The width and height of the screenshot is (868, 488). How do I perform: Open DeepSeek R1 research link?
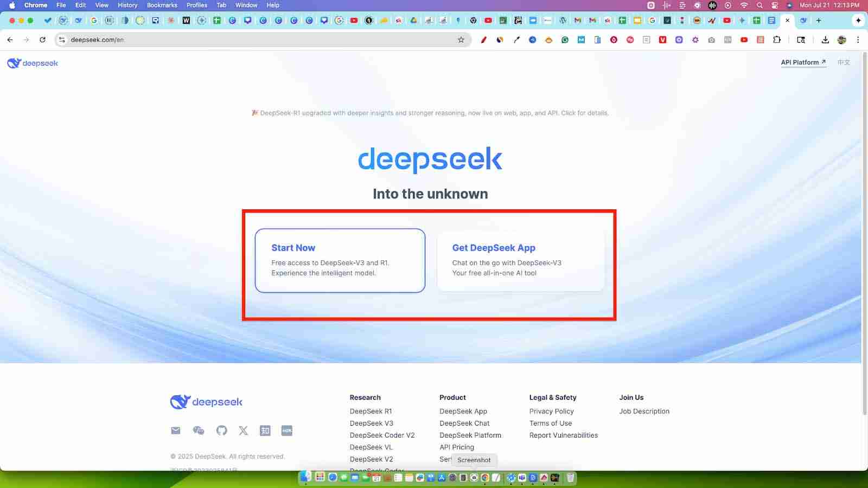click(x=371, y=412)
